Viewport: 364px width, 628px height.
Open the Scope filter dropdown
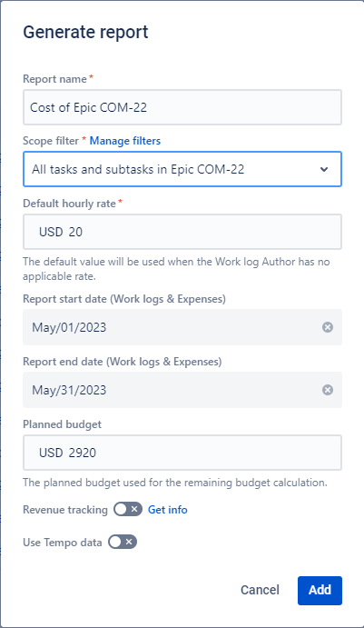click(182, 169)
